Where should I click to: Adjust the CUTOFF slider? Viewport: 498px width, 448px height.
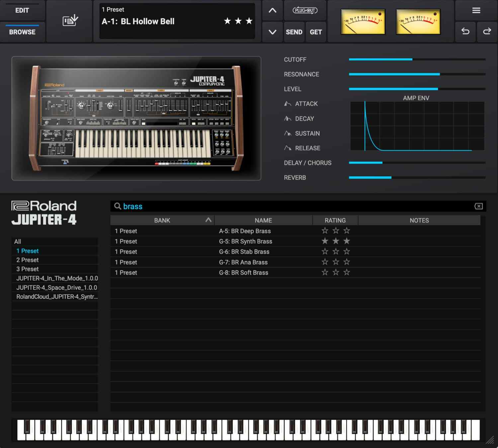412,59
